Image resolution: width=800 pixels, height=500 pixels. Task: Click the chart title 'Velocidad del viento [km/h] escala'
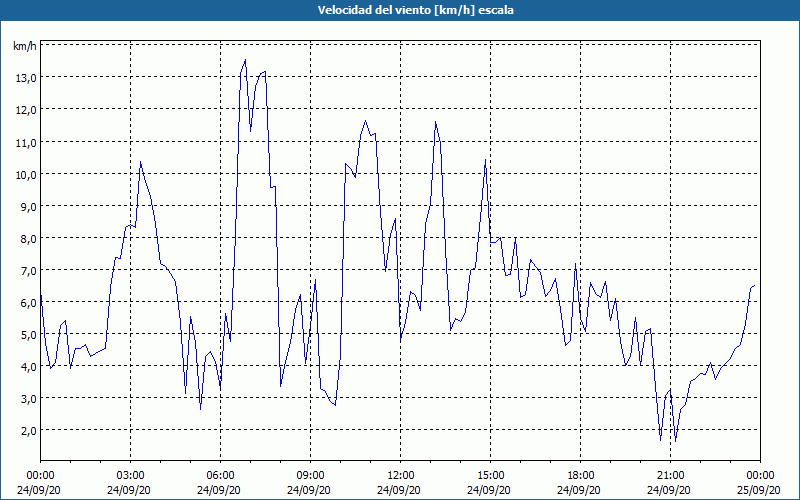coord(415,10)
